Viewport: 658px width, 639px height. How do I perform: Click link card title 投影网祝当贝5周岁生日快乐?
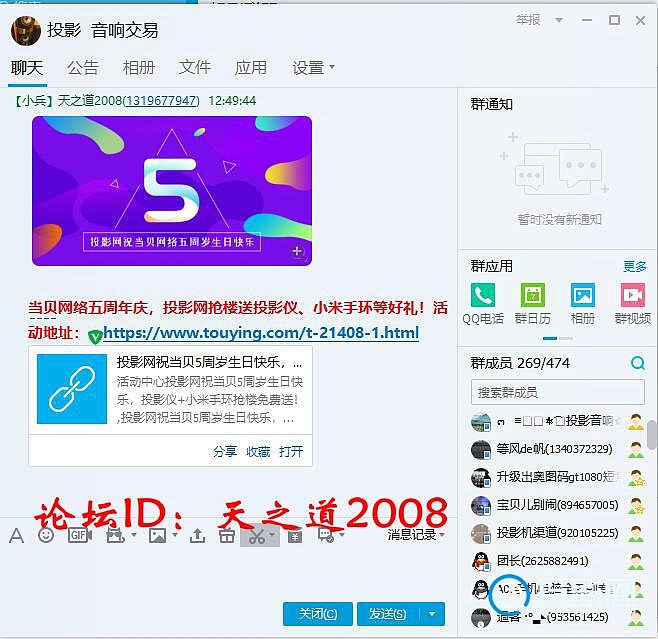[209, 362]
